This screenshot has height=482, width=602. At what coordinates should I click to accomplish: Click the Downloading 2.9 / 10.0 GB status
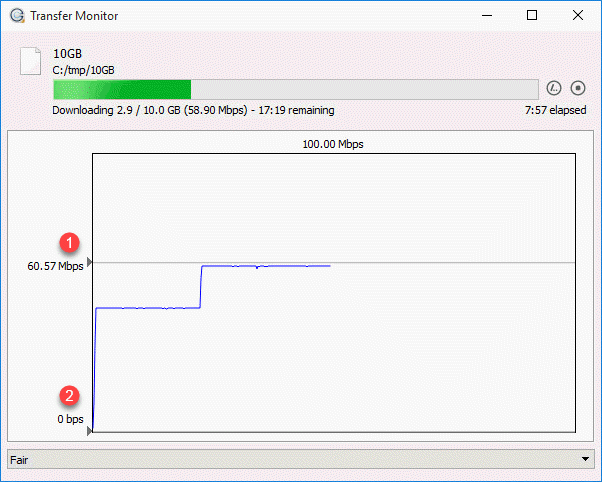pos(193,110)
